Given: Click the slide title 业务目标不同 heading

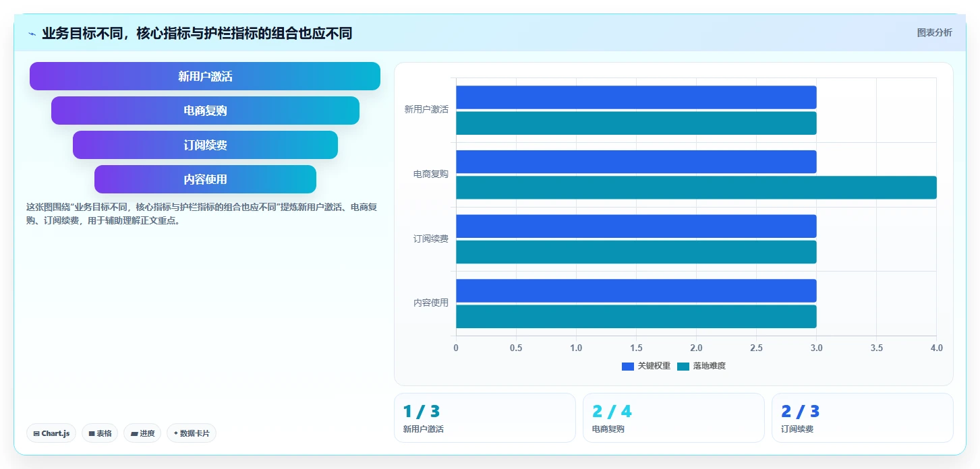Looking at the screenshot, I should 197,33.
